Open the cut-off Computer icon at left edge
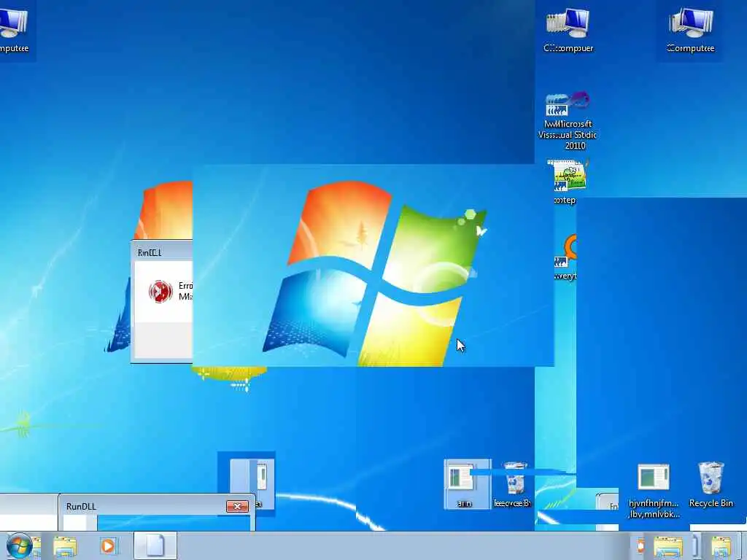 (x=15, y=31)
